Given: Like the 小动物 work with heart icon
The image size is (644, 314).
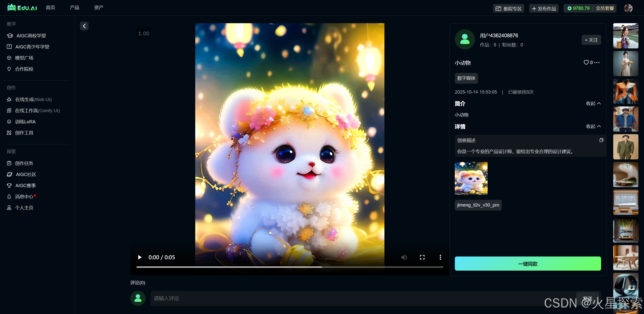Looking at the screenshot, I should [x=586, y=62].
